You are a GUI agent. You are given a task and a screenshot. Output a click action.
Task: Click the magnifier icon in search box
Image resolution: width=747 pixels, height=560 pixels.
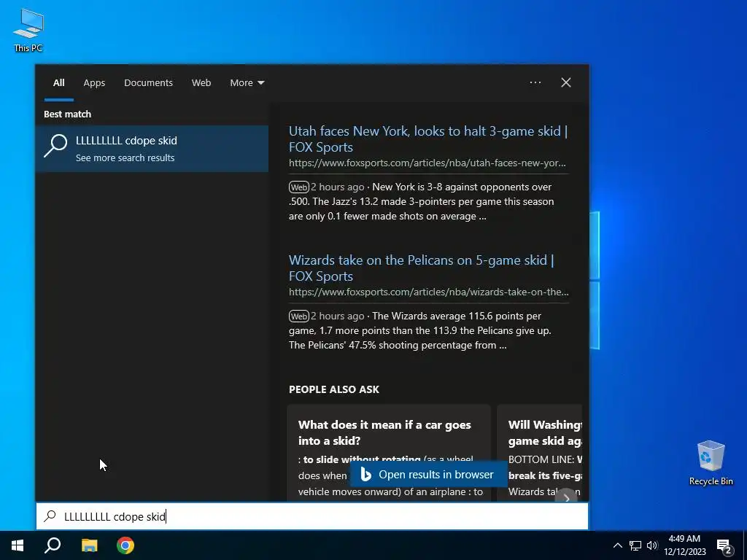50,516
